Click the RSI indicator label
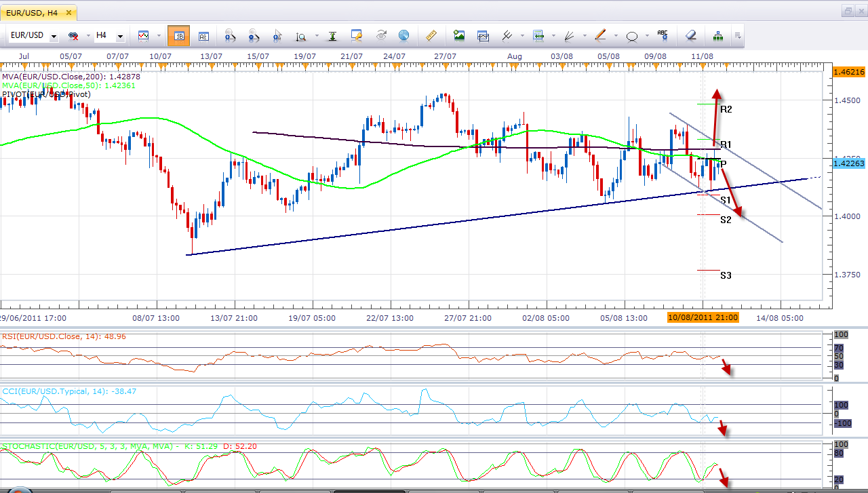 tap(63, 336)
